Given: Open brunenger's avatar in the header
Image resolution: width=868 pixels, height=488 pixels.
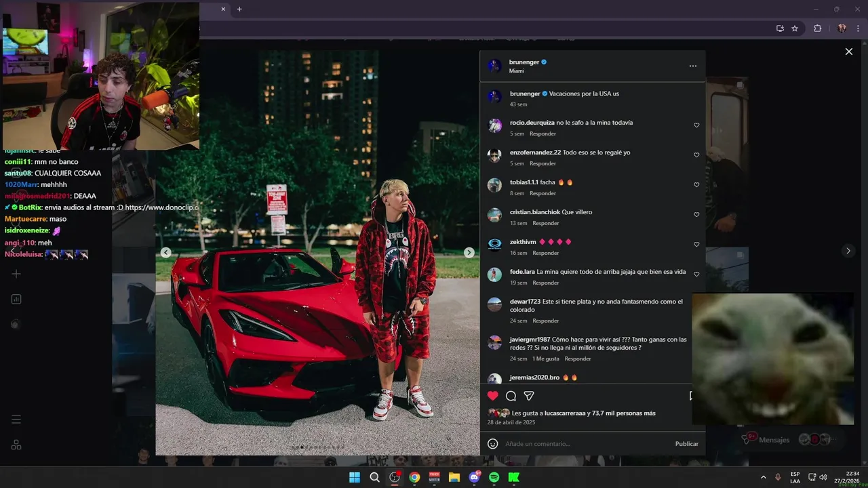Looking at the screenshot, I should (494, 66).
